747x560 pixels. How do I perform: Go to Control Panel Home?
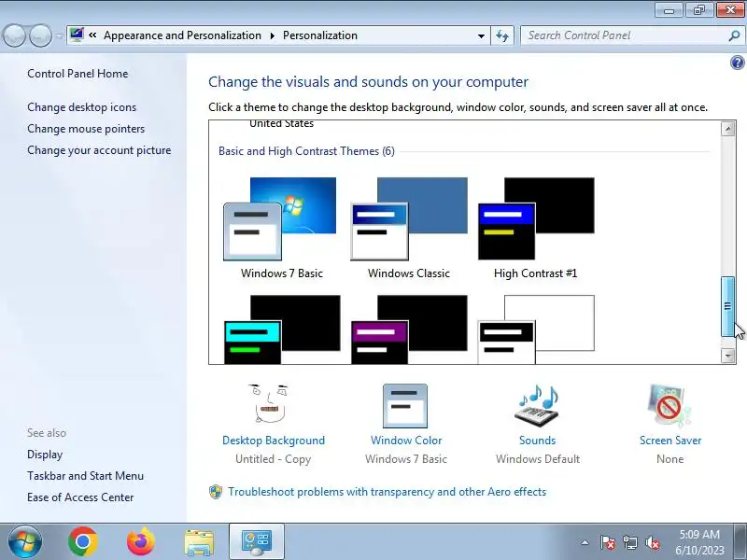click(x=78, y=74)
